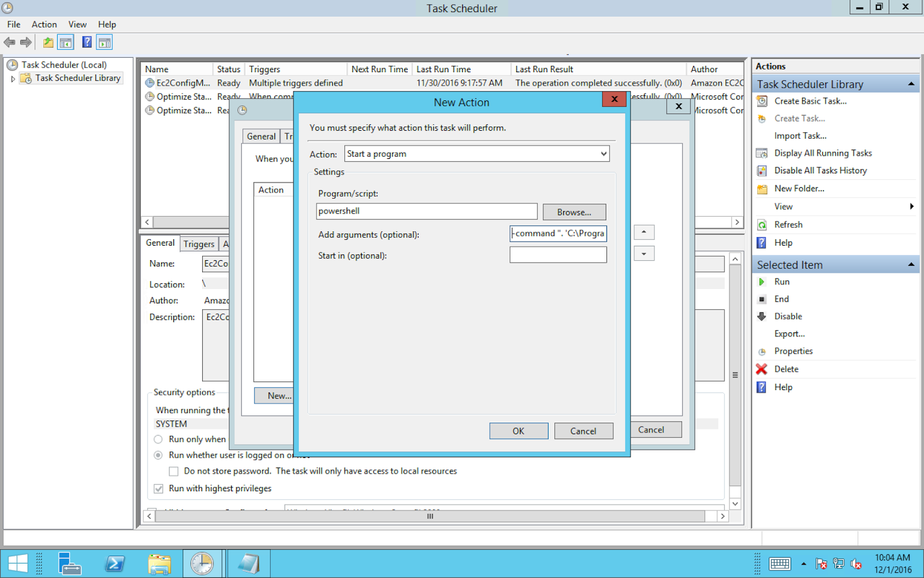Viewport: 924px width, 578px height.
Task: Click the Browse button for Program/script
Action: tap(574, 212)
